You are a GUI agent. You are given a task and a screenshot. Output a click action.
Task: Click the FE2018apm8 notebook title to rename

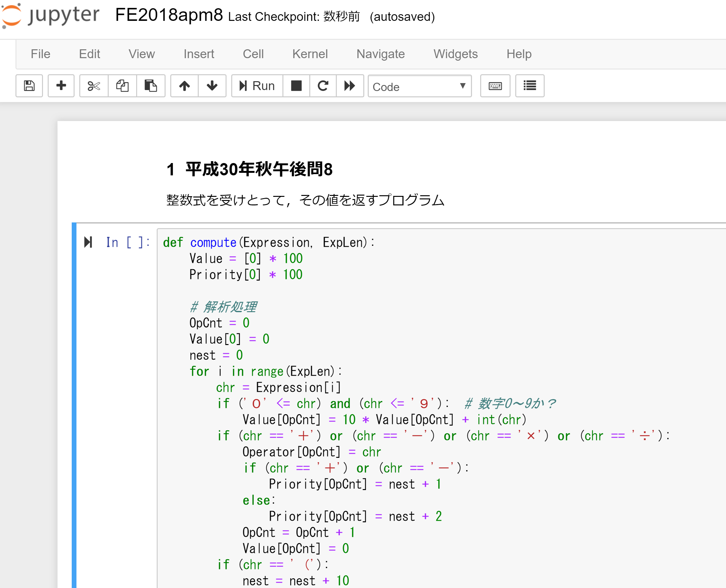[169, 15]
